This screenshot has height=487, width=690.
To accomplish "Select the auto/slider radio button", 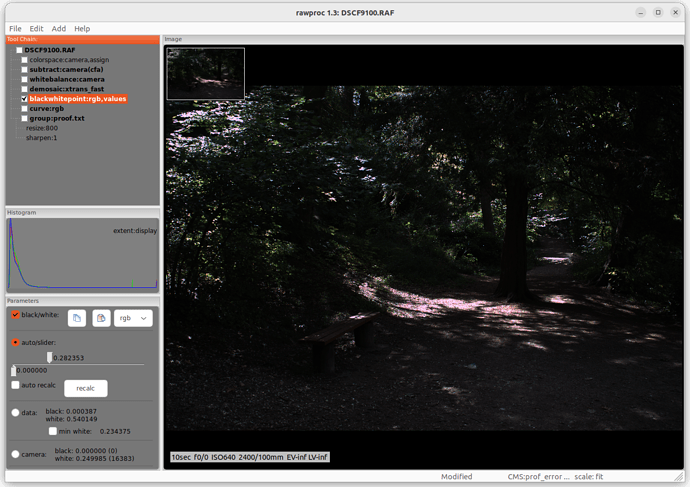I will 15,342.
